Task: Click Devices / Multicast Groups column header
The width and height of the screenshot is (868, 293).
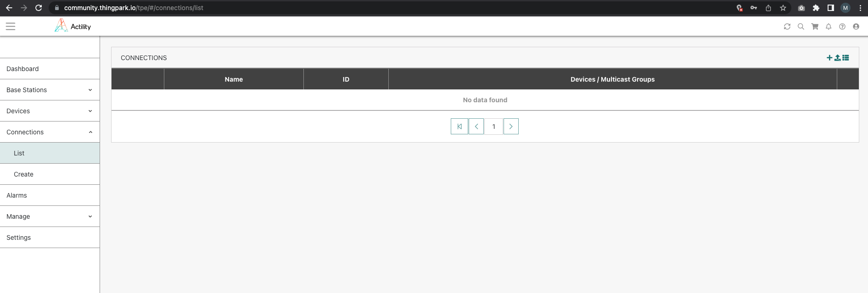Action: [613, 79]
